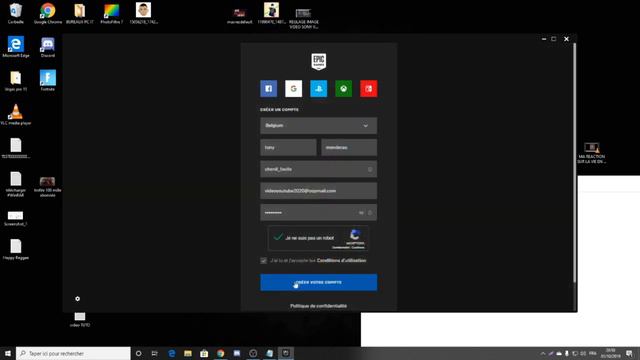
Task: Open Cortana from the taskbar circle icon
Action: point(138,353)
